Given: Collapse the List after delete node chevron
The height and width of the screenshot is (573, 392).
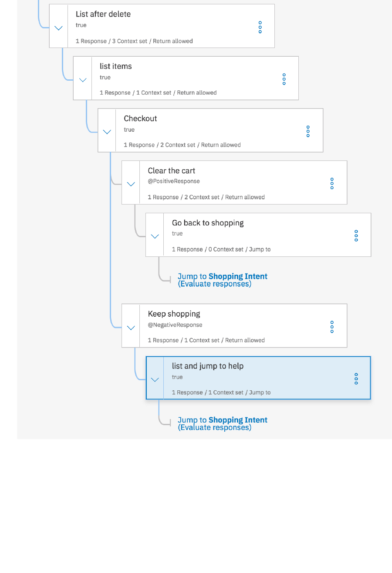Looking at the screenshot, I should 59,27.
